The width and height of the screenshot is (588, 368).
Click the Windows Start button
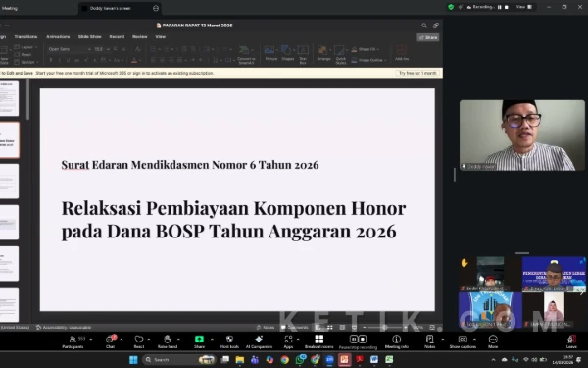click(x=133, y=360)
